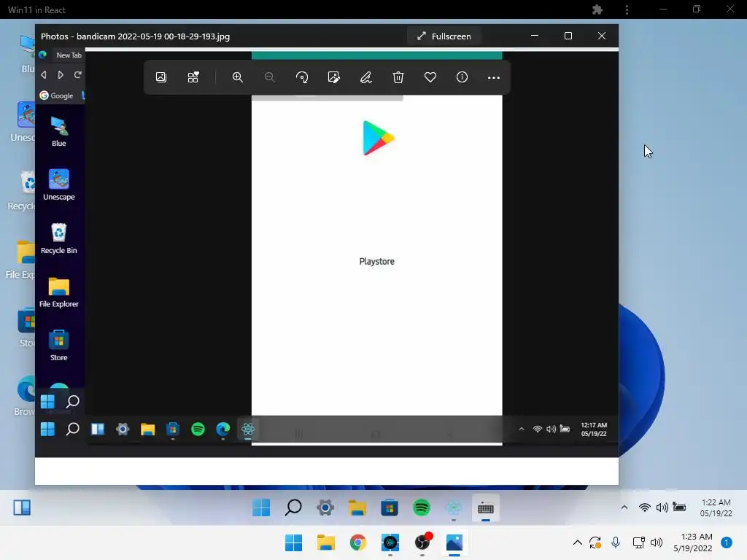This screenshot has width=747, height=560.
Task: Open the widgets panel icon
Action: coord(22,507)
